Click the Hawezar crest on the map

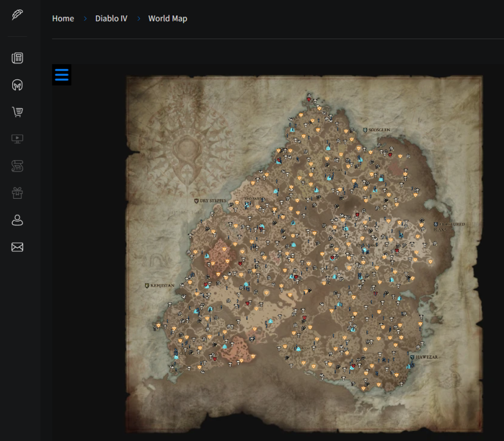tap(411, 357)
